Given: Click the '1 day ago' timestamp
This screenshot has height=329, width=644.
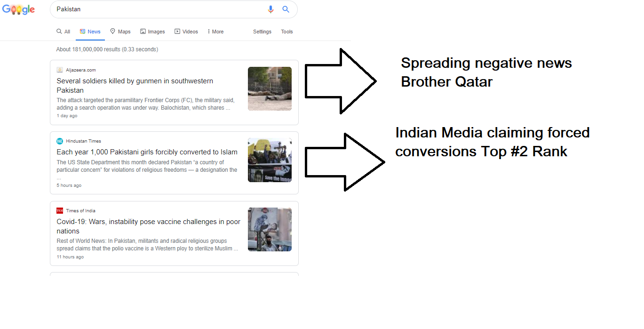Looking at the screenshot, I should click(x=67, y=115).
